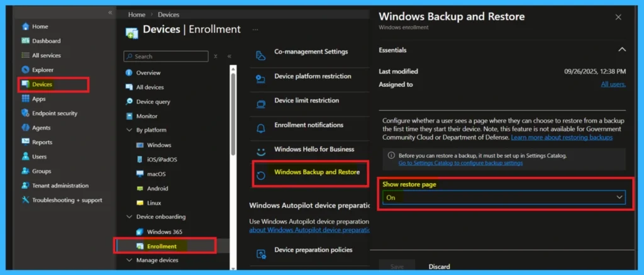Click the info icon in backup notice
This screenshot has height=275, width=644.
point(391,156)
